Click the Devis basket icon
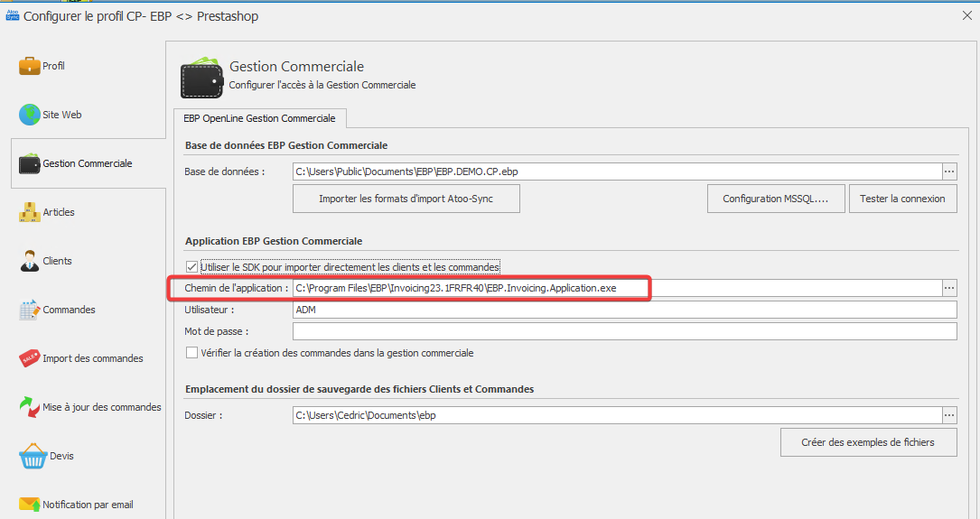 tap(33, 456)
